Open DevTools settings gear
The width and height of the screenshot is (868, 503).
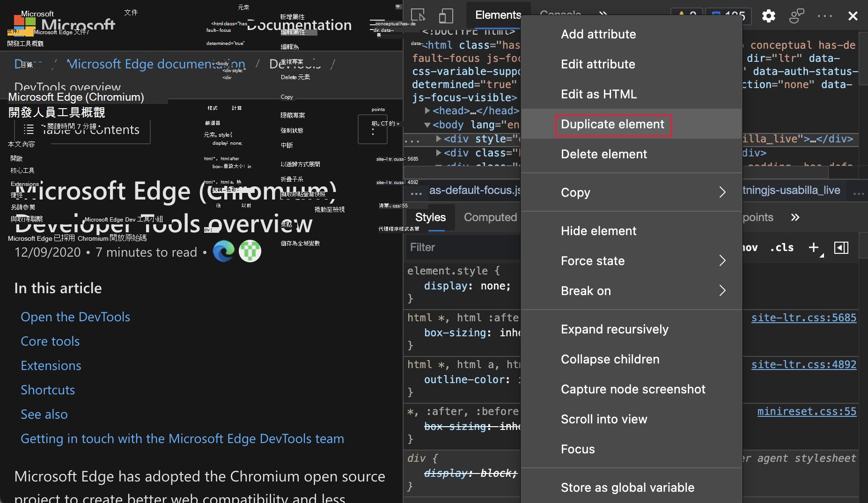(768, 16)
